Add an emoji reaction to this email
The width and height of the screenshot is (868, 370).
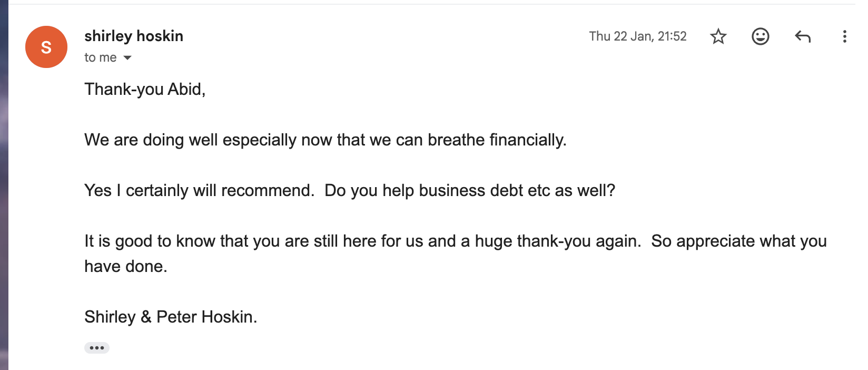pos(760,36)
